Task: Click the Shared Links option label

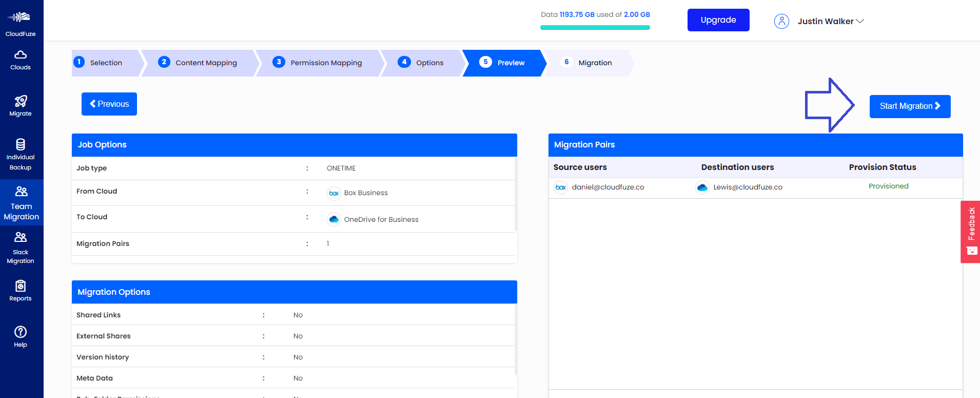Action: pos(99,315)
